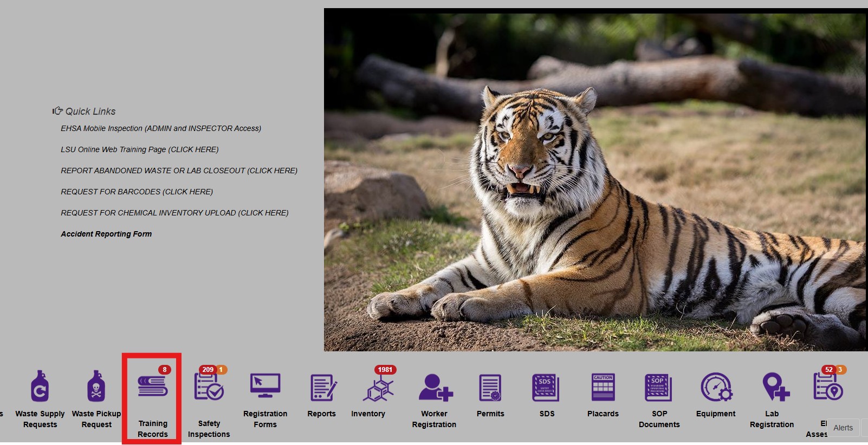Open the chemical Inventory icon

378,389
